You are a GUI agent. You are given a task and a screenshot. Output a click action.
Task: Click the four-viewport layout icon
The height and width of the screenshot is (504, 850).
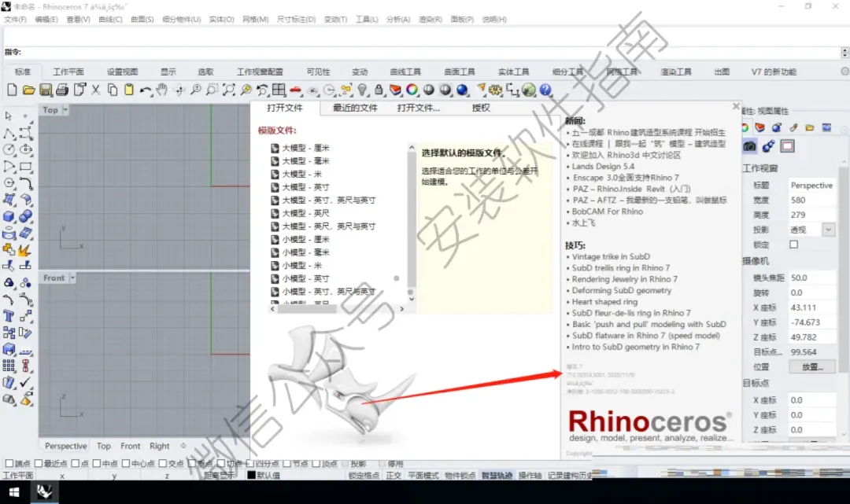[279, 90]
